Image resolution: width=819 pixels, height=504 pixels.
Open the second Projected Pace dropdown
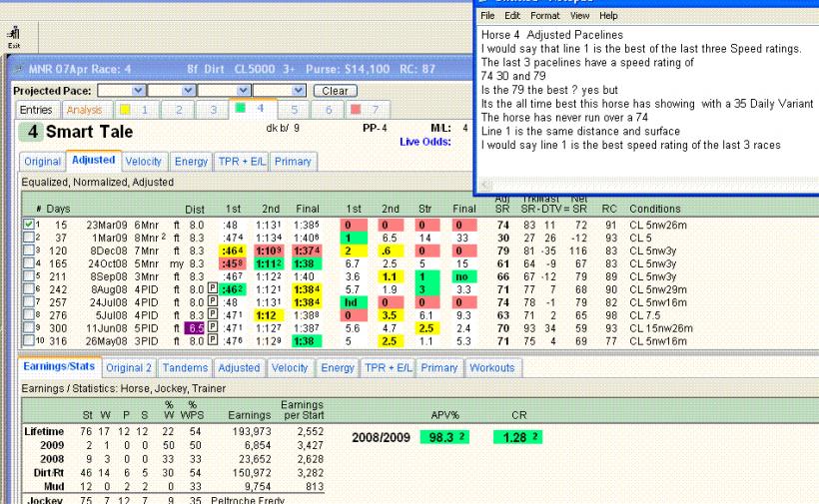coord(189,90)
